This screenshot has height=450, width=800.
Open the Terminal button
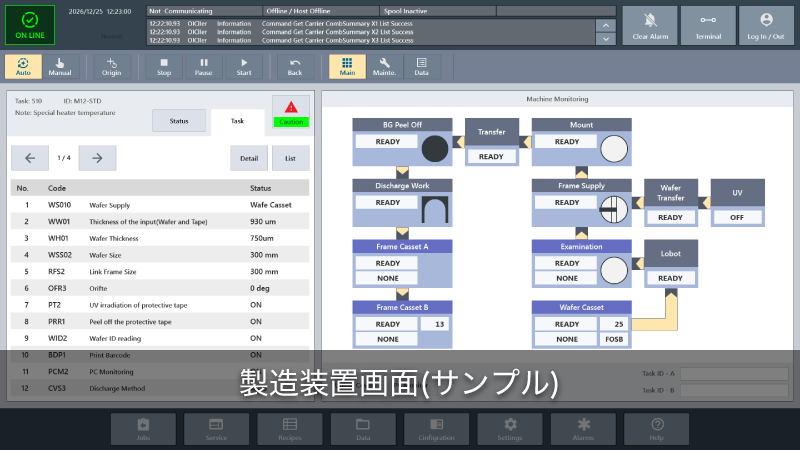click(708, 25)
